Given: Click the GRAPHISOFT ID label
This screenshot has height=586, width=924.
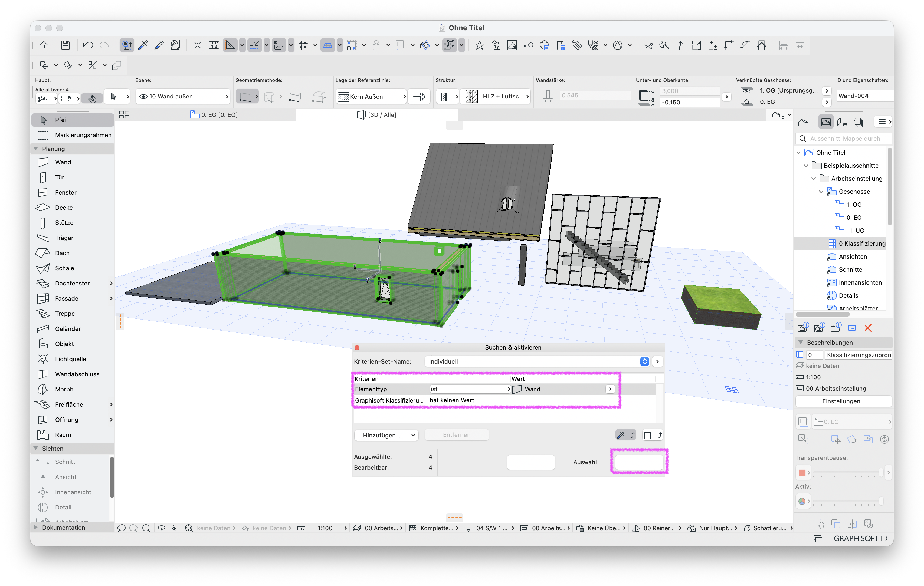Looking at the screenshot, I should (x=860, y=538).
